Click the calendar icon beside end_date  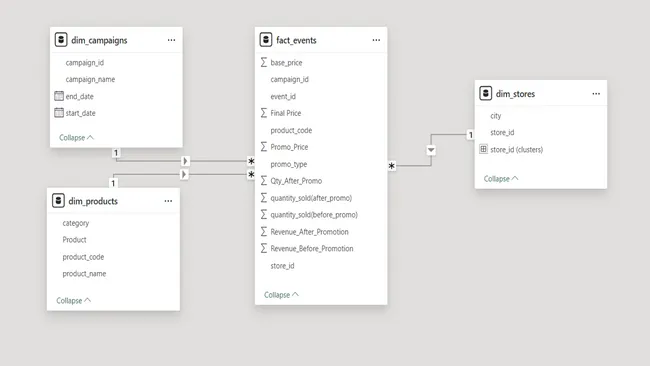(59, 96)
